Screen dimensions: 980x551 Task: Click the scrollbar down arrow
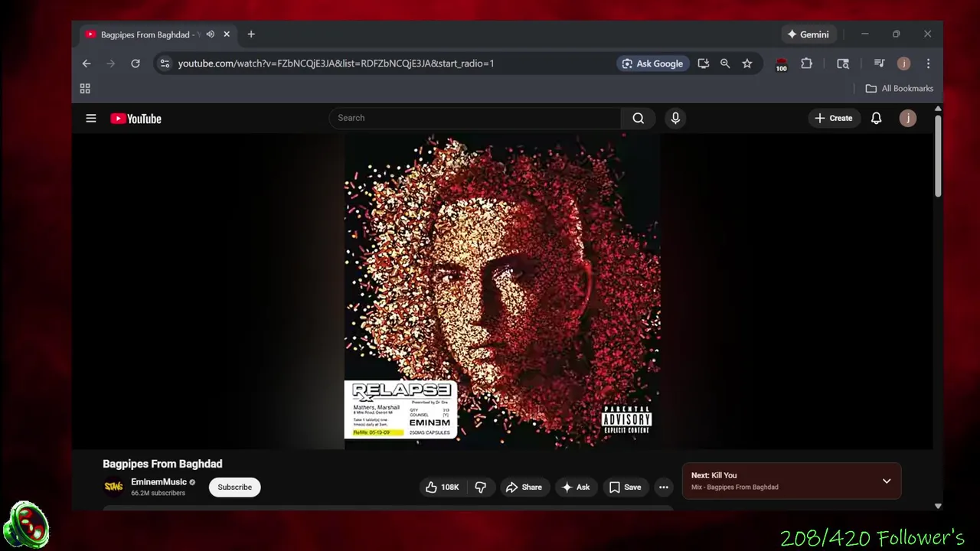(938, 506)
